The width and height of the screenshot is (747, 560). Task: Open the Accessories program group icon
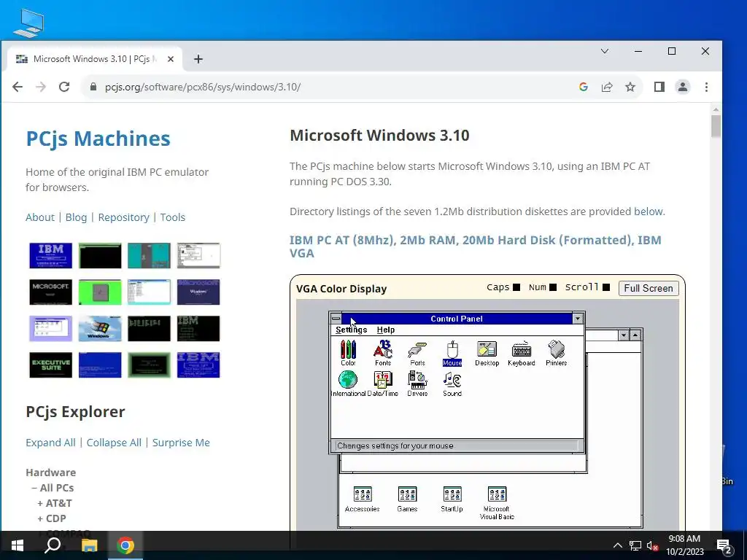coord(362,499)
